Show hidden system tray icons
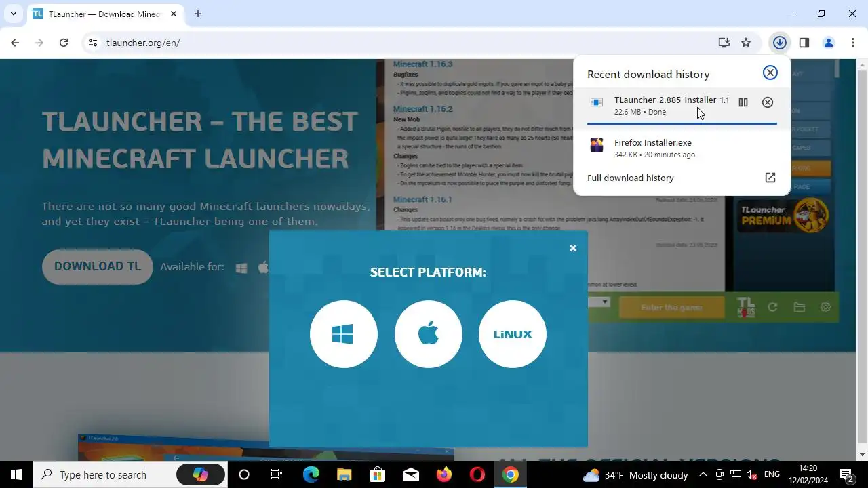Image resolution: width=868 pixels, height=488 pixels. click(703, 475)
